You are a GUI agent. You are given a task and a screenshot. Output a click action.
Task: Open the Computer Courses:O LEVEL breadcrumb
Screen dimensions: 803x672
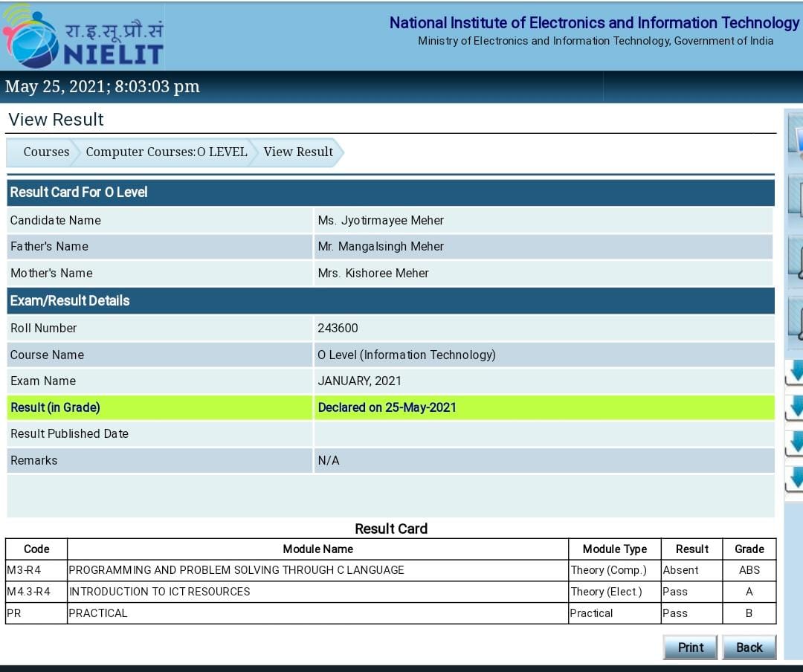pyautogui.click(x=166, y=152)
